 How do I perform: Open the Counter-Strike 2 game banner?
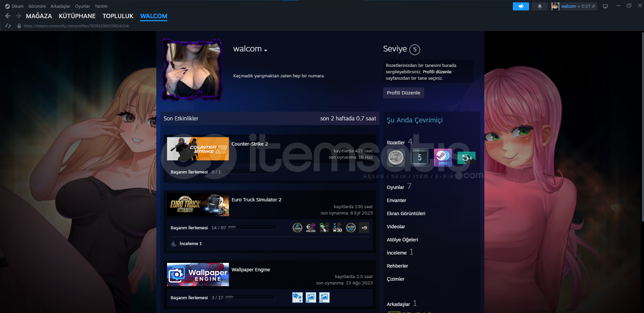(x=198, y=149)
